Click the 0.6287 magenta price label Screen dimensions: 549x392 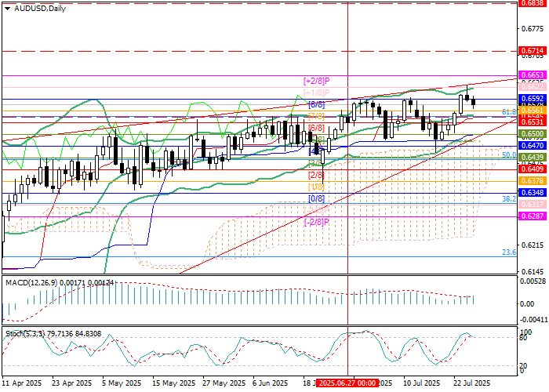point(533,216)
